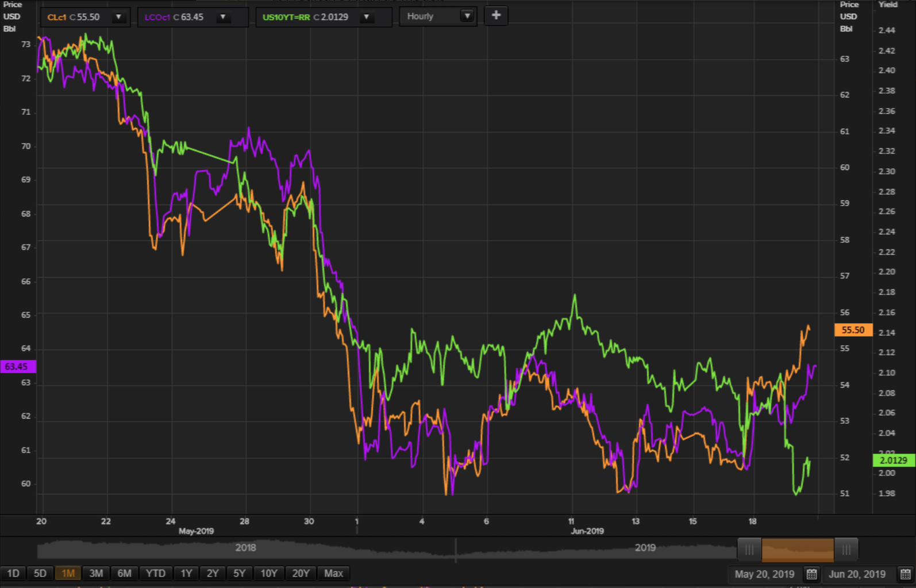Select the 1D time range

tap(13, 574)
